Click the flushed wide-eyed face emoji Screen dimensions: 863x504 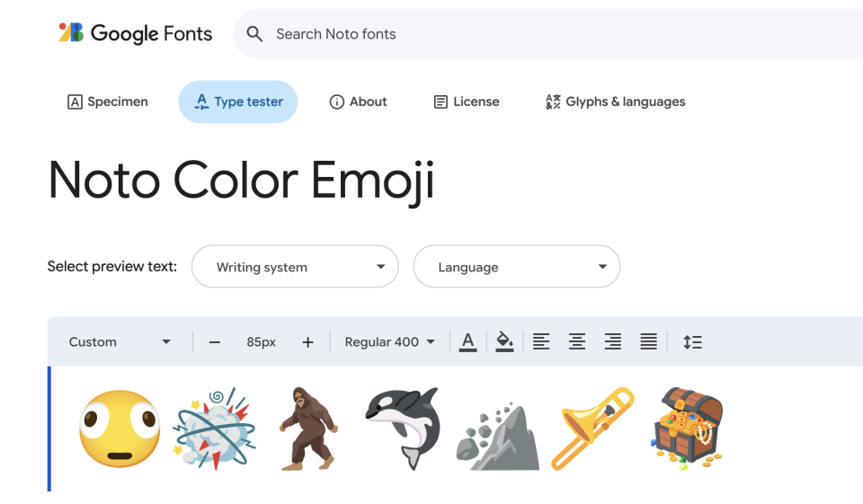coord(120,429)
